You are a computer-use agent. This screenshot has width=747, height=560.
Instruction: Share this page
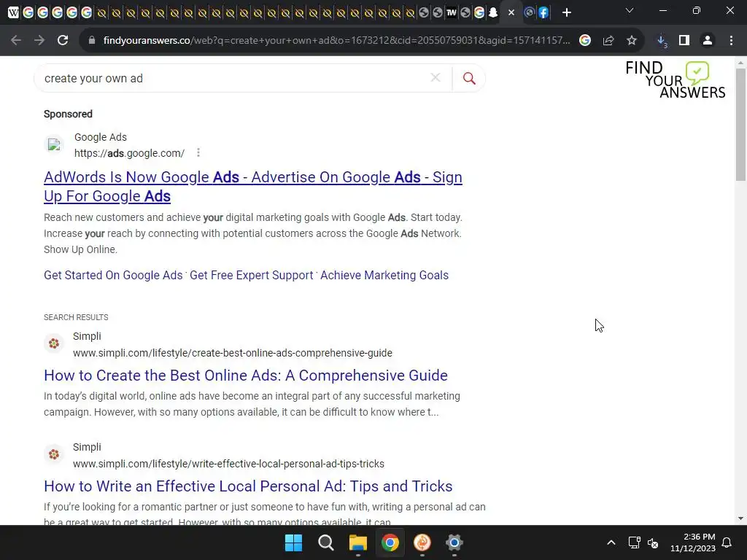tap(608, 41)
